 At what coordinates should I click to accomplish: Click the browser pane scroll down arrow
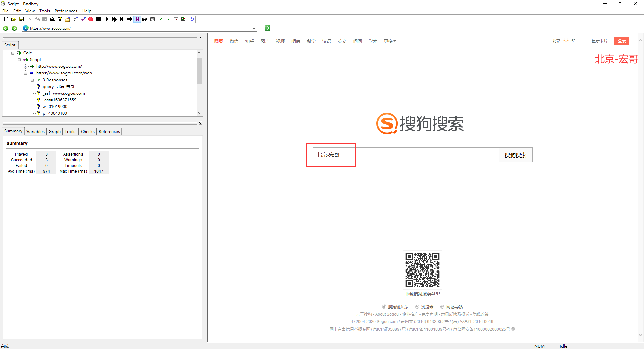(640, 335)
